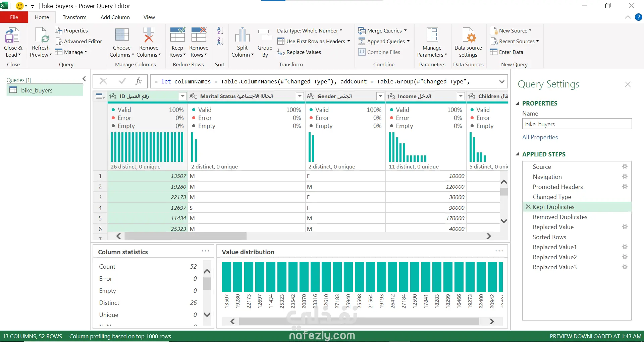The width and height of the screenshot is (644, 342).
Task: Expand the formula bar with chevron arrow
Action: point(502,82)
